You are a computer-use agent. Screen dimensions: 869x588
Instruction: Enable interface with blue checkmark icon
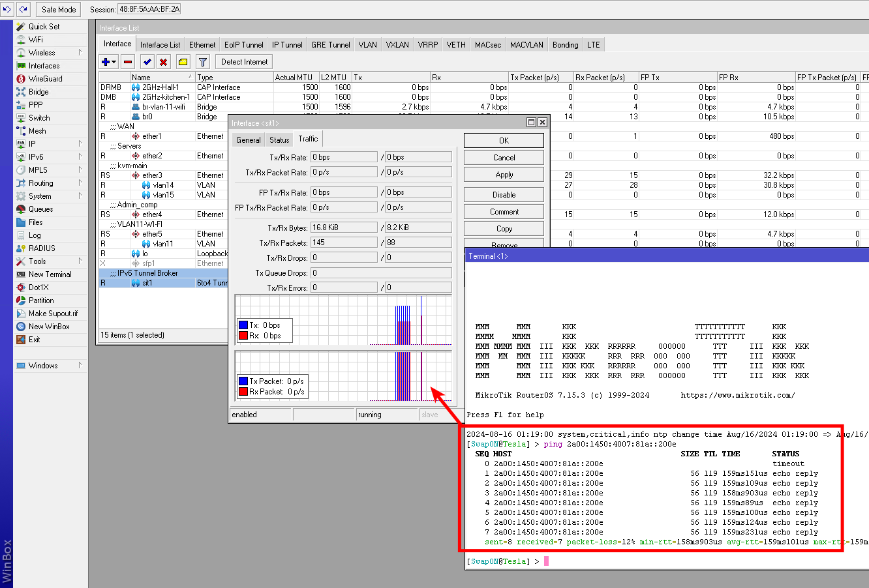(147, 62)
